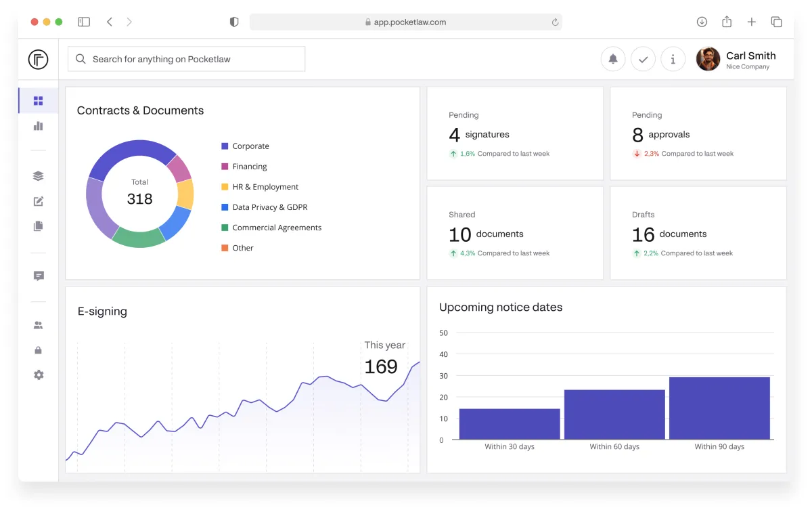Open the users team sidebar icon
This screenshot has height=512, width=812.
tap(38, 325)
